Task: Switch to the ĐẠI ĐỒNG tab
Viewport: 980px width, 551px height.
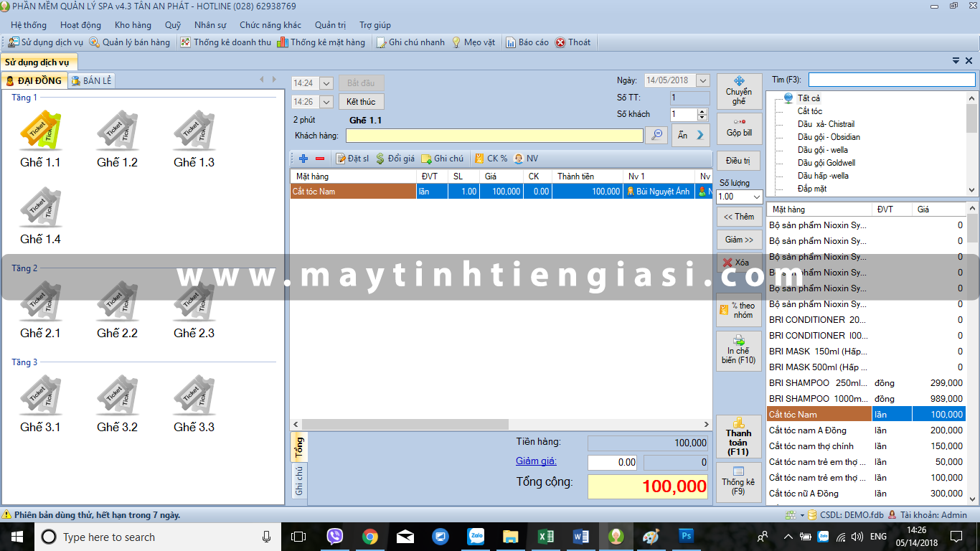Action: coord(34,81)
